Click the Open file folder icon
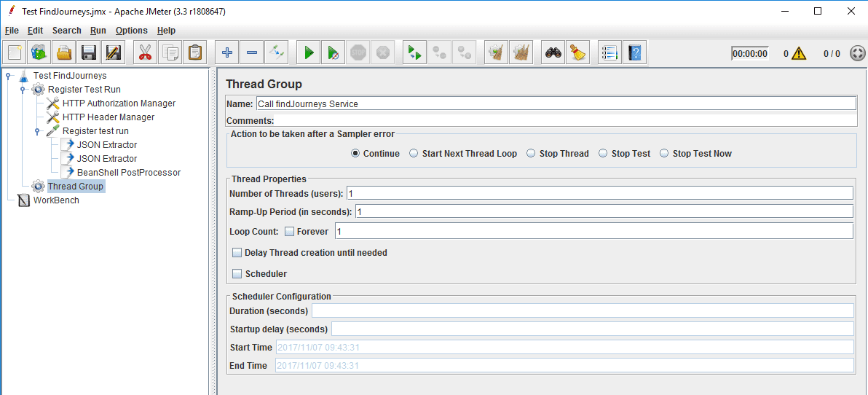 point(63,53)
